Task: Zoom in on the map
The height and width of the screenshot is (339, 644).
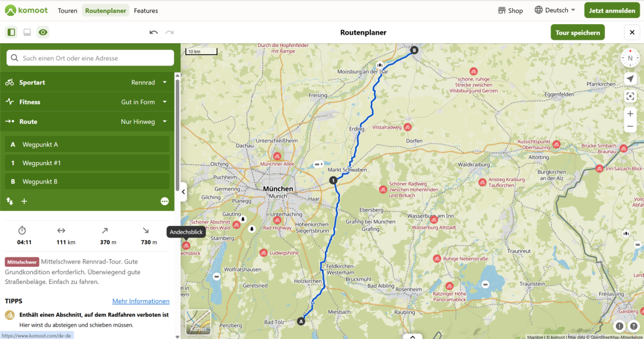Action: (630, 114)
